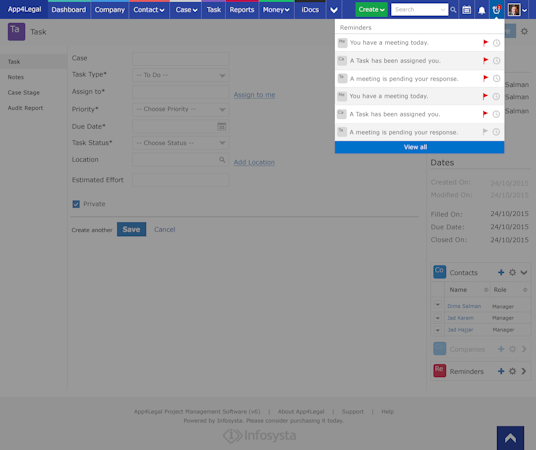Image resolution: width=536 pixels, height=450 pixels.
Task: Open the calendar icon in top navigation
Action: [466, 10]
